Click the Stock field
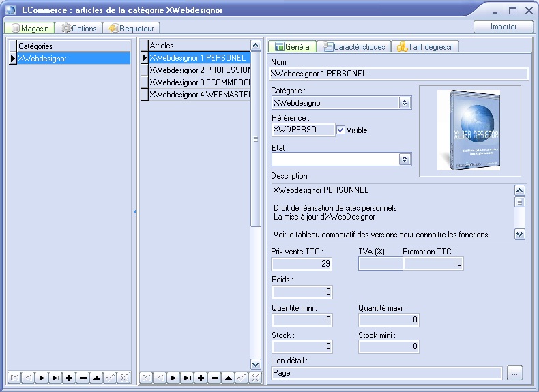This screenshot has width=539, height=392. click(302, 346)
